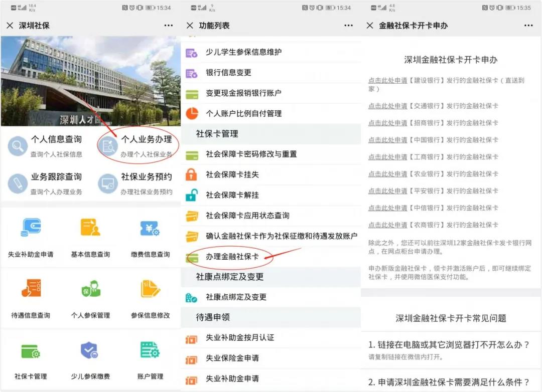The image size is (542, 392).
Task: Open 参保信息修改 icon
Action: click(150, 289)
